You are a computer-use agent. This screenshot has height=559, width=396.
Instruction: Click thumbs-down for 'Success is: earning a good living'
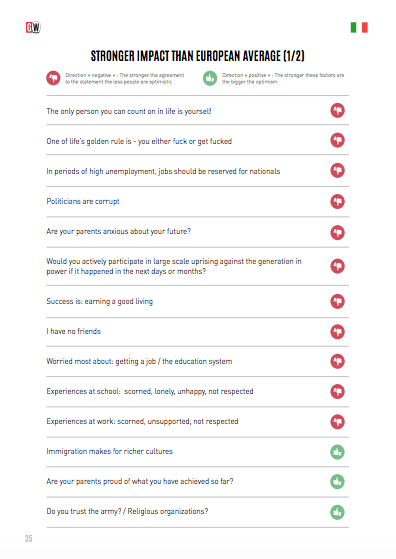pyautogui.click(x=337, y=301)
